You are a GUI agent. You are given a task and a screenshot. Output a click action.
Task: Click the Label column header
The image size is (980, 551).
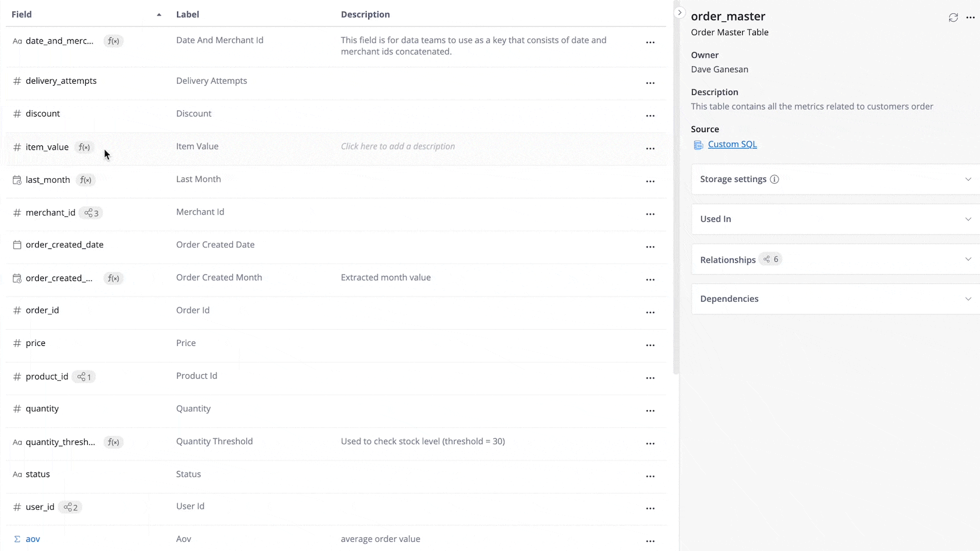pos(187,15)
